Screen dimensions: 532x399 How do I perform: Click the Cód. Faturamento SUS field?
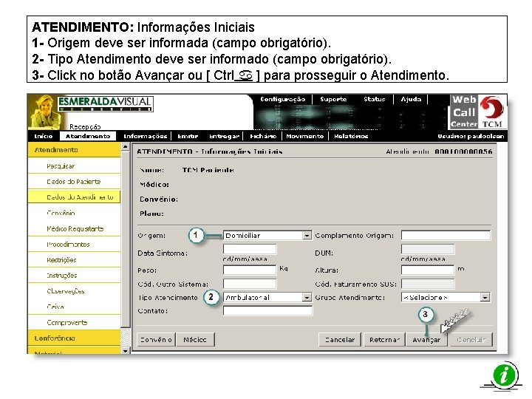[428, 284]
